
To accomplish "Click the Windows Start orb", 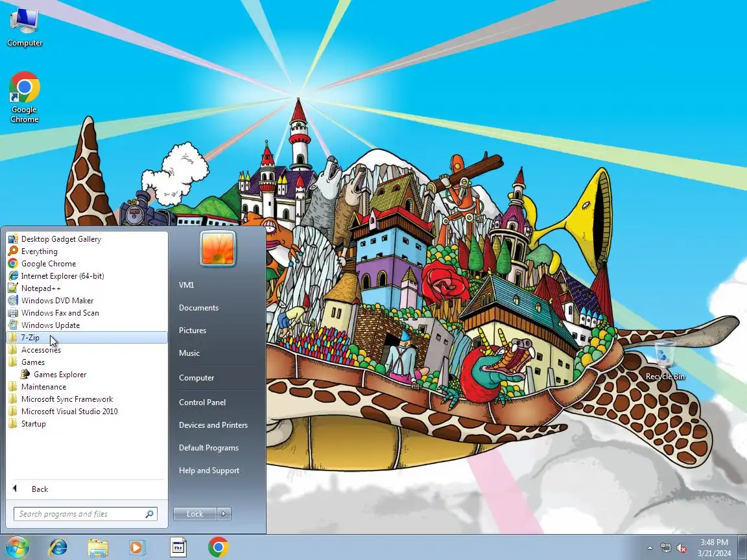I will (18, 548).
